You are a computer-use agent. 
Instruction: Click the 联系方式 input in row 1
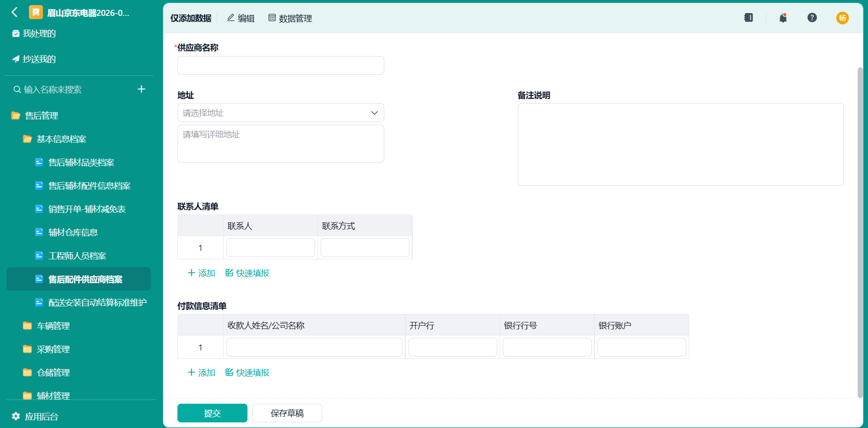pyautogui.click(x=365, y=248)
